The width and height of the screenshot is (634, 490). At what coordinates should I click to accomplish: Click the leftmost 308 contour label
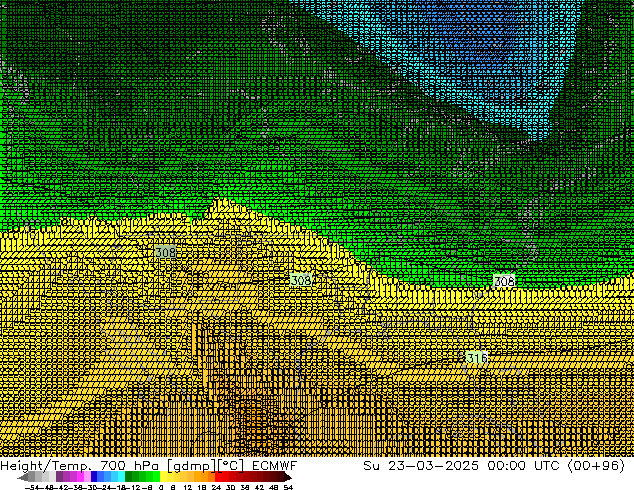click(x=165, y=252)
